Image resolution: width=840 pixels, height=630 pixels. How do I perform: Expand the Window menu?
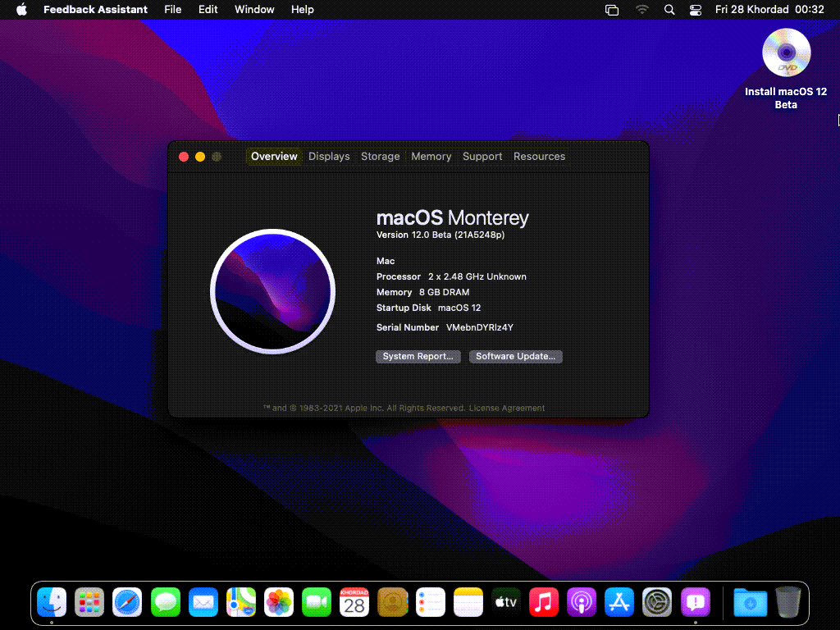pyautogui.click(x=254, y=10)
